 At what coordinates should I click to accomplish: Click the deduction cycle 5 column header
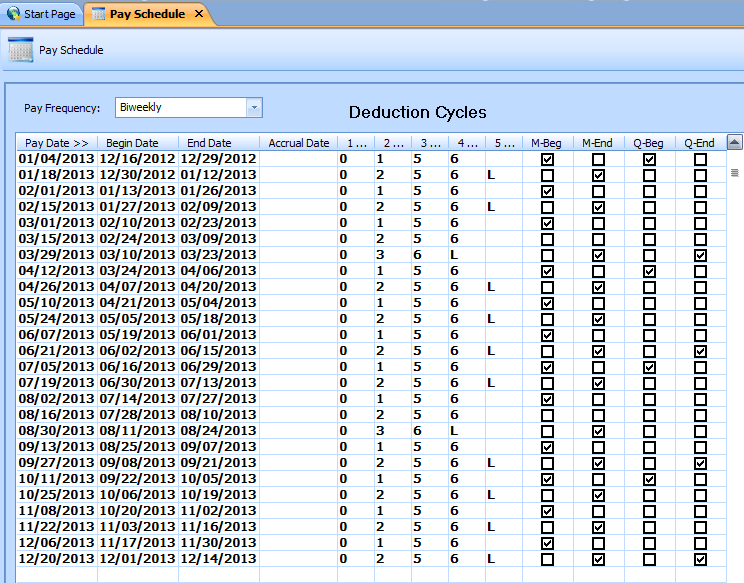point(504,143)
